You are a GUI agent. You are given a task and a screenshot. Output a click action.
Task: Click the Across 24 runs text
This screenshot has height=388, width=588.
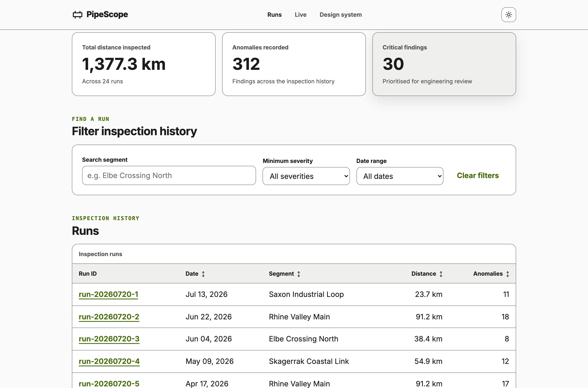[x=102, y=81]
